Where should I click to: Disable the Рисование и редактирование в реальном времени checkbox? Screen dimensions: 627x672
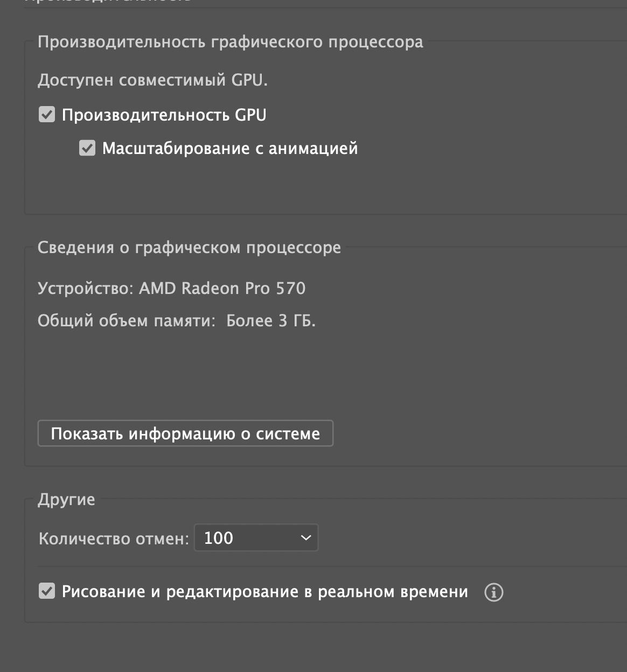coord(47,591)
